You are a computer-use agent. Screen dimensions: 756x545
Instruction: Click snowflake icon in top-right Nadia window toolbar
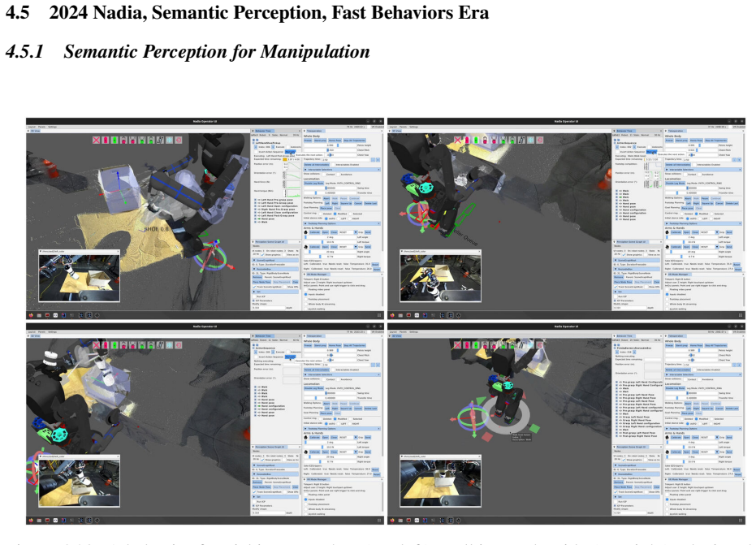pos(531,140)
